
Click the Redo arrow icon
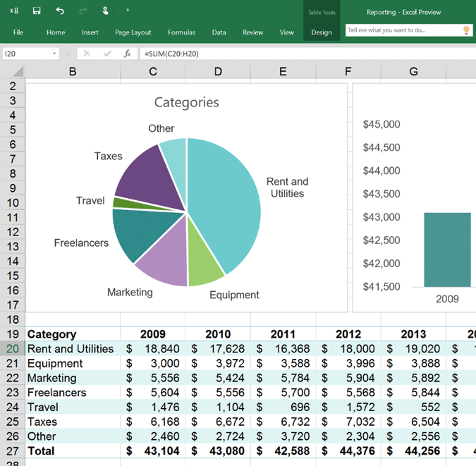click(x=83, y=11)
